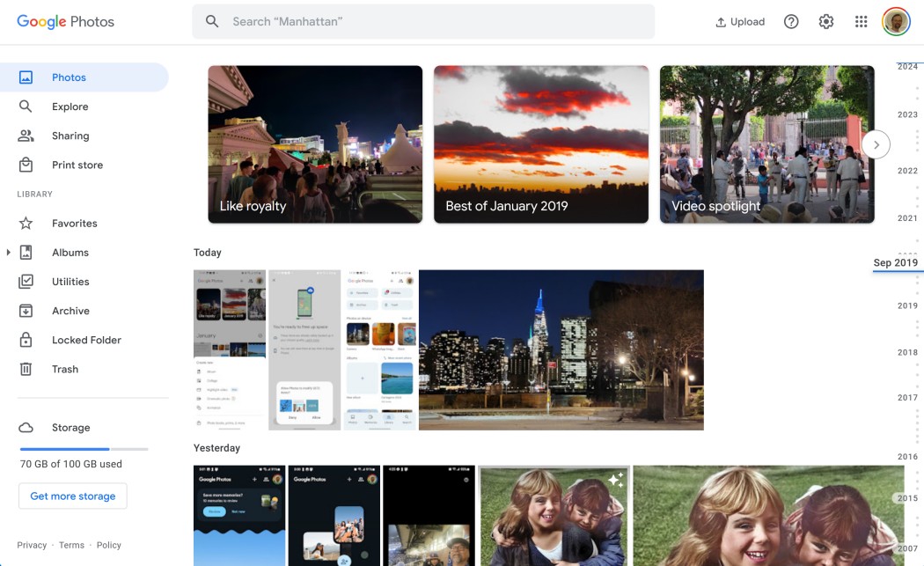Click the Trash bin icon
The width and height of the screenshot is (924, 566).
pyautogui.click(x=26, y=369)
